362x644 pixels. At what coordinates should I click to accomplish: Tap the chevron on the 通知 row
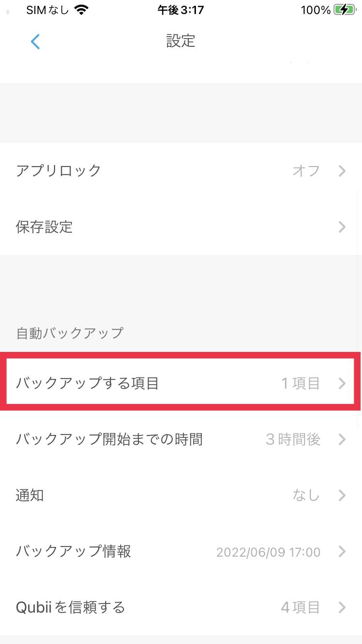click(x=342, y=495)
